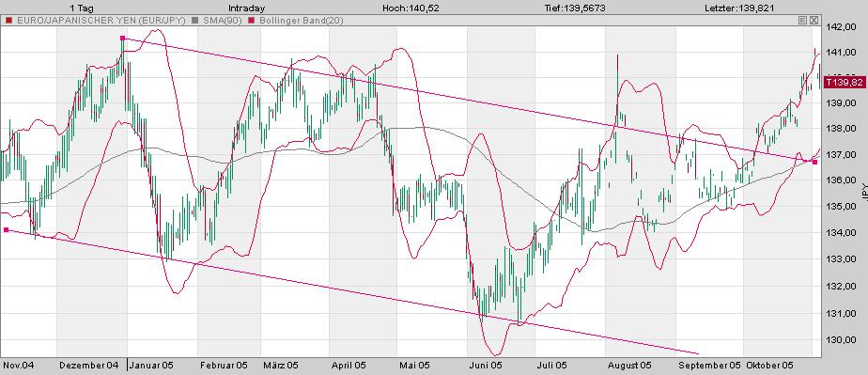
Task: Select the SMA(90) legend label
Action: [222, 20]
